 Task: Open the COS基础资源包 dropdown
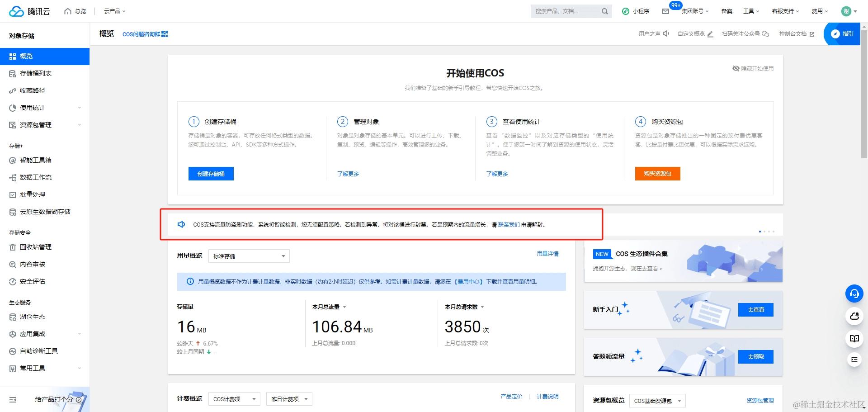tap(657, 401)
